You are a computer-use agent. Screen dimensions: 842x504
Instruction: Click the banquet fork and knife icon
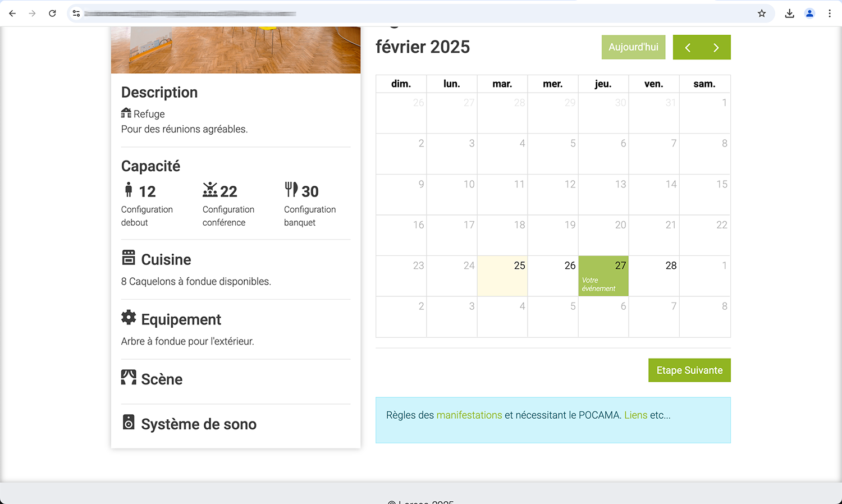tap(291, 190)
